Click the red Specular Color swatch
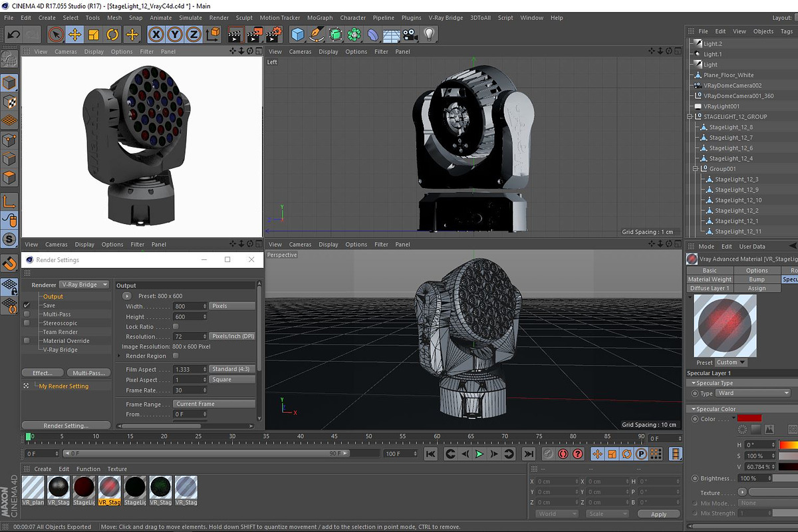This screenshot has height=532, width=798. (x=749, y=418)
